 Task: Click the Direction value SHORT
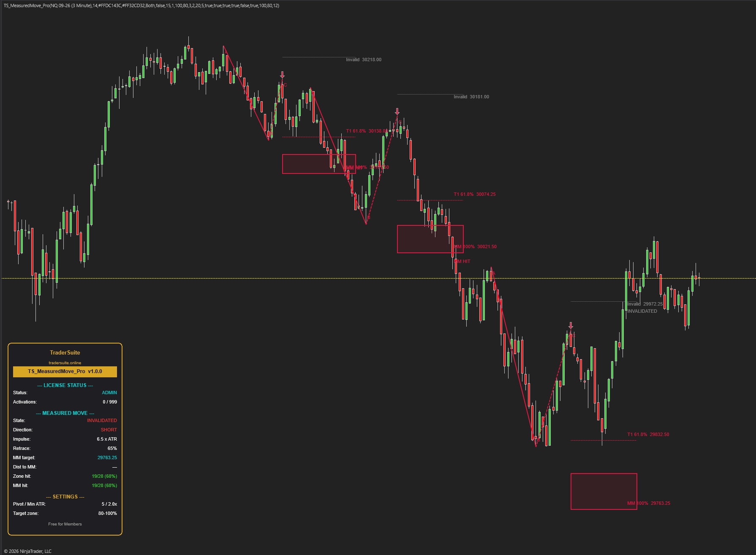pos(109,430)
